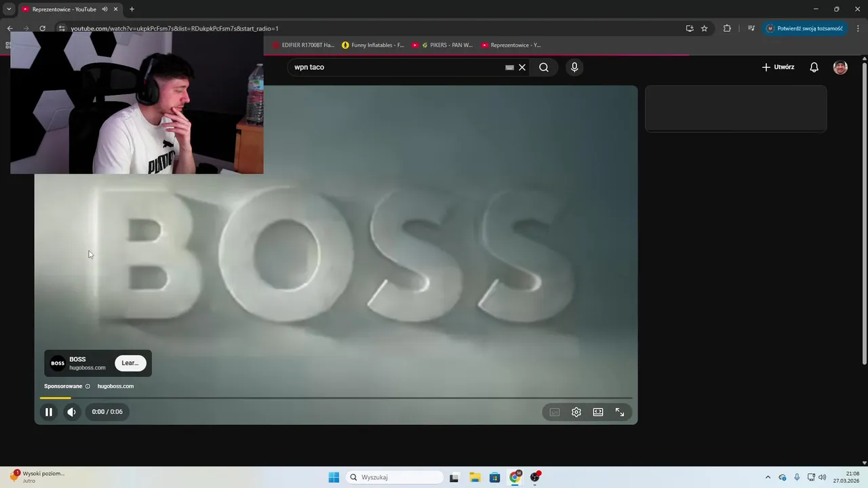Image resolution: width=868 pixels, height=488 pixels.
Task: Open Task View on taskbar
Action: coord(454,477)
